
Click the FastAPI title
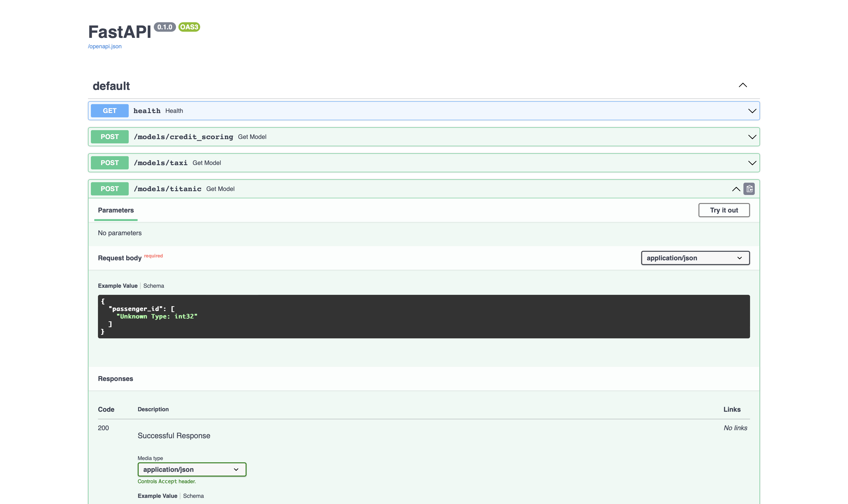[119, 32]
